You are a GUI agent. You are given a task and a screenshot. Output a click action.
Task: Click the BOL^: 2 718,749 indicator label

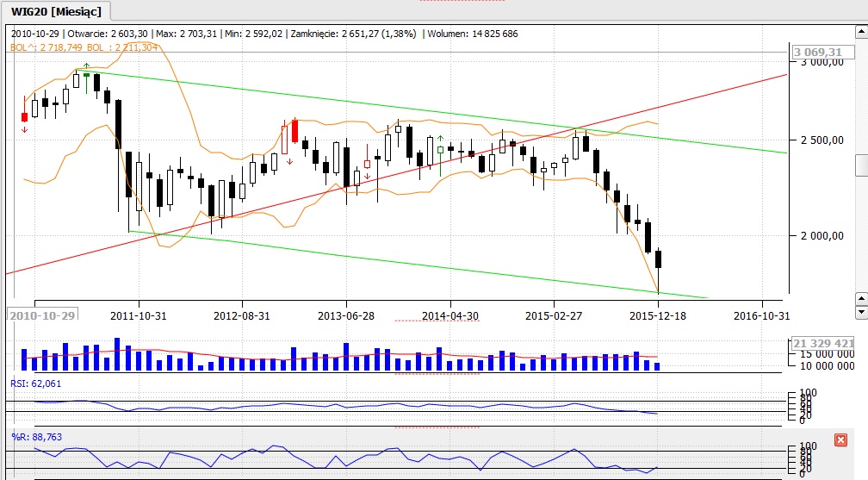(x=46, y=47)
